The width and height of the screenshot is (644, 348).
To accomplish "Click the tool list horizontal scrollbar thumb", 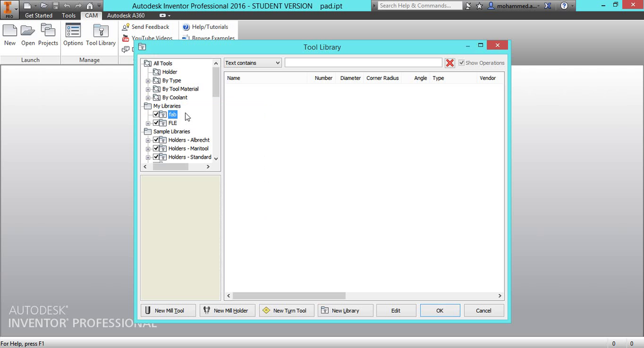I will [289, 296].
